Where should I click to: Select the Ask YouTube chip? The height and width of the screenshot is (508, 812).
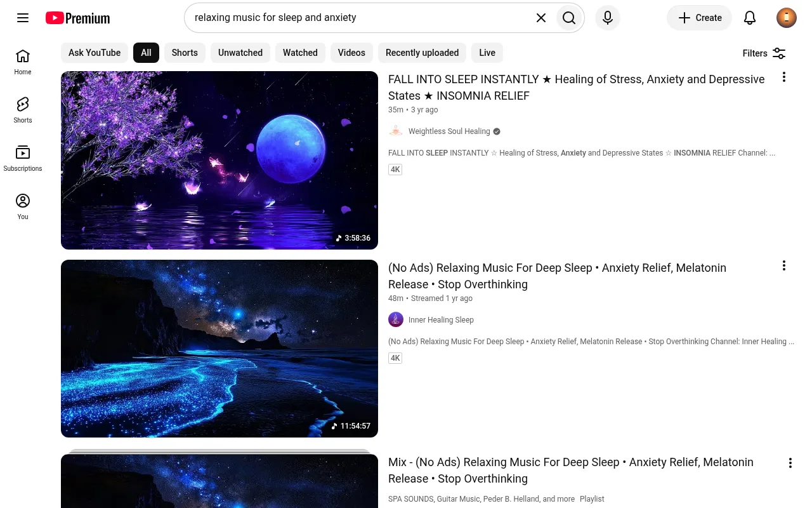95,53
